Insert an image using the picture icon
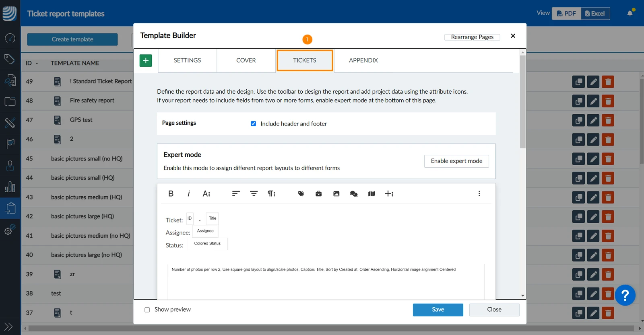Screen dimensions: 644x335 (336, 193)
